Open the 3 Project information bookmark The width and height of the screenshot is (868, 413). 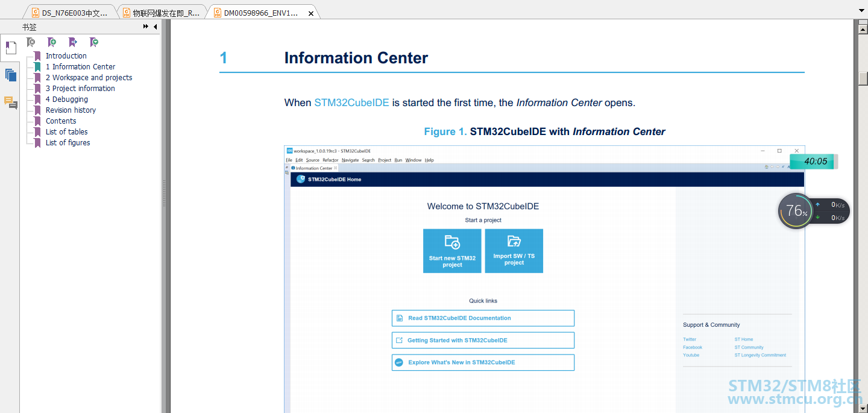tap(80, 89)
